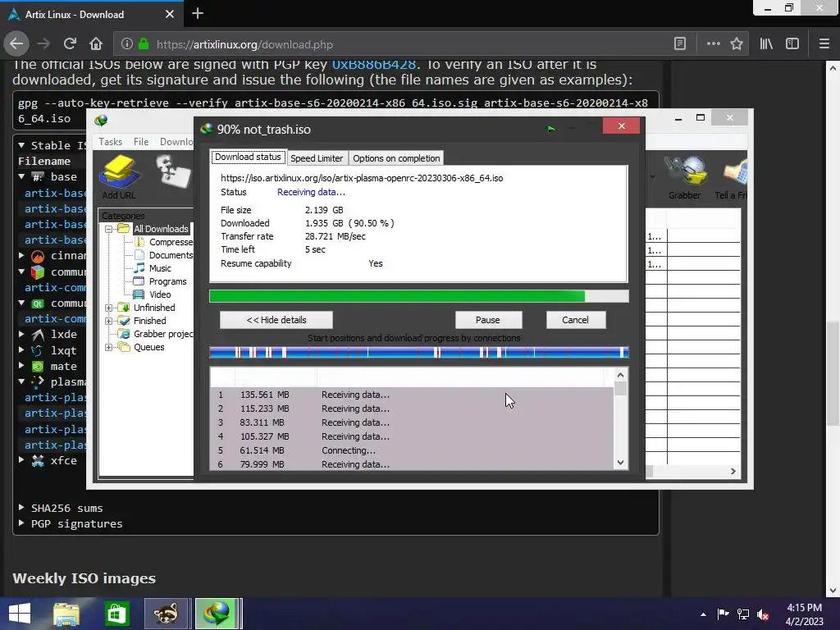Expand the SHA256 sums section

21,507
